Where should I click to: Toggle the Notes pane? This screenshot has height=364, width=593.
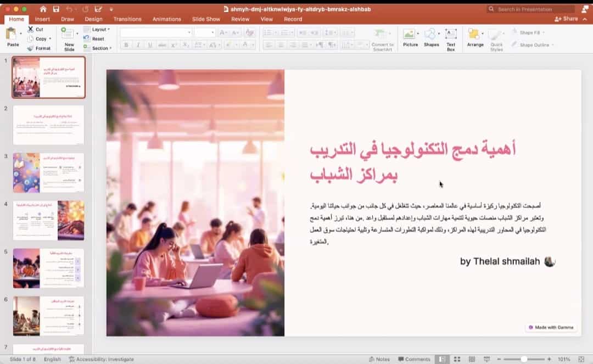tap(378, 359)
